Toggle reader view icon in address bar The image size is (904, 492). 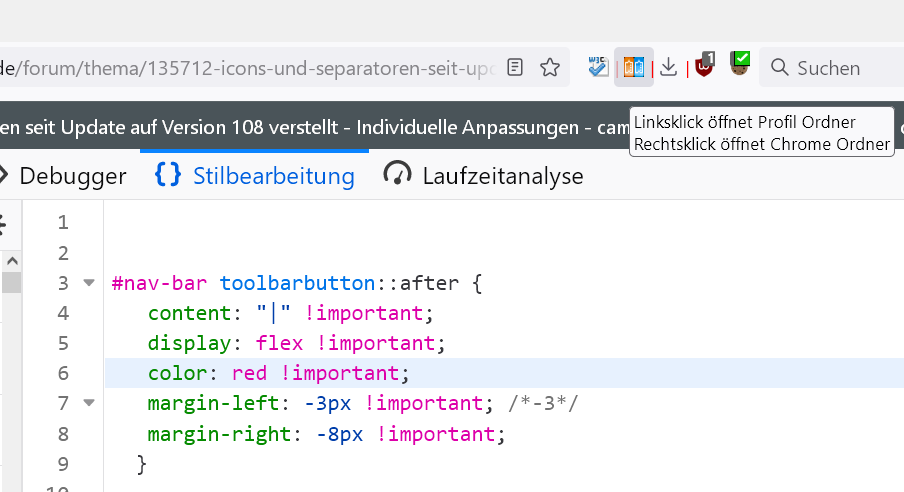pos(515,68)
